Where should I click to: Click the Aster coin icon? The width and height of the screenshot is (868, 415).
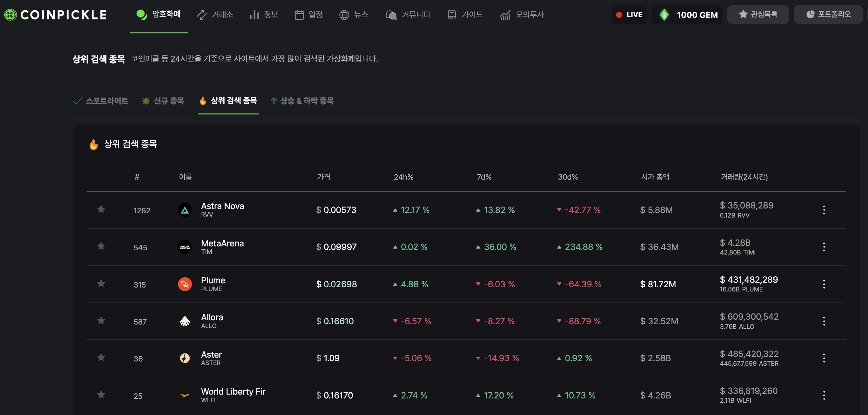[x=185, y=358]
